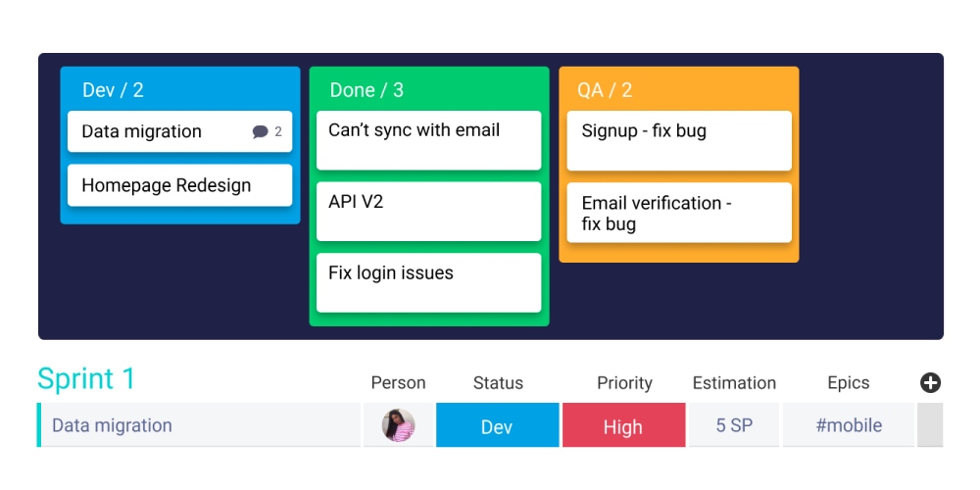
Task: Click the plus icon to add column
Action: 930,383
